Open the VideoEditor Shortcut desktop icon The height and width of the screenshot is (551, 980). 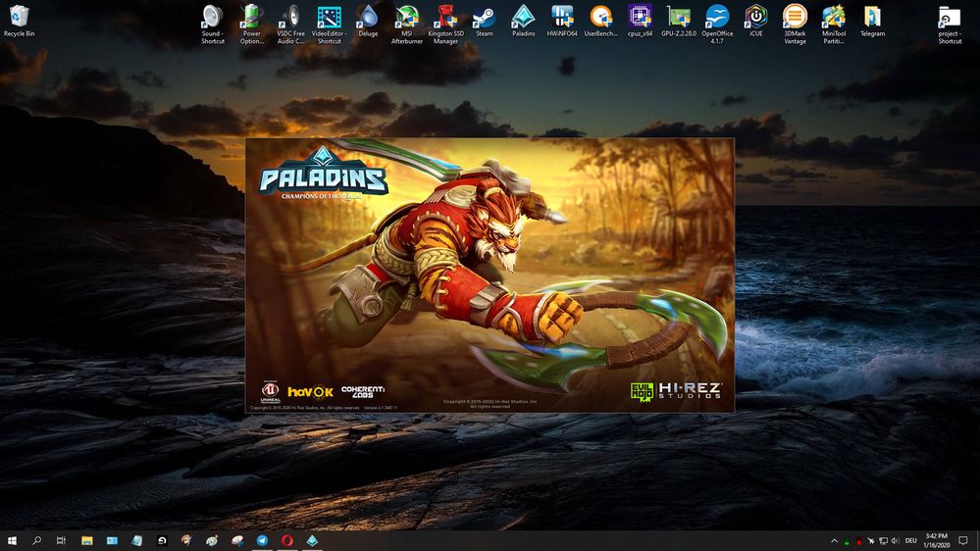[x=329, y=24]
